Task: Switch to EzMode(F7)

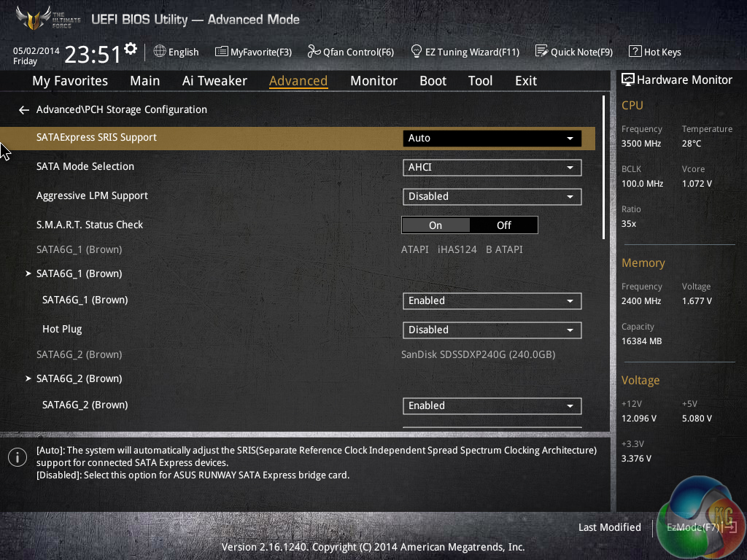Action: pyautogui.click(x=692, y=527)
